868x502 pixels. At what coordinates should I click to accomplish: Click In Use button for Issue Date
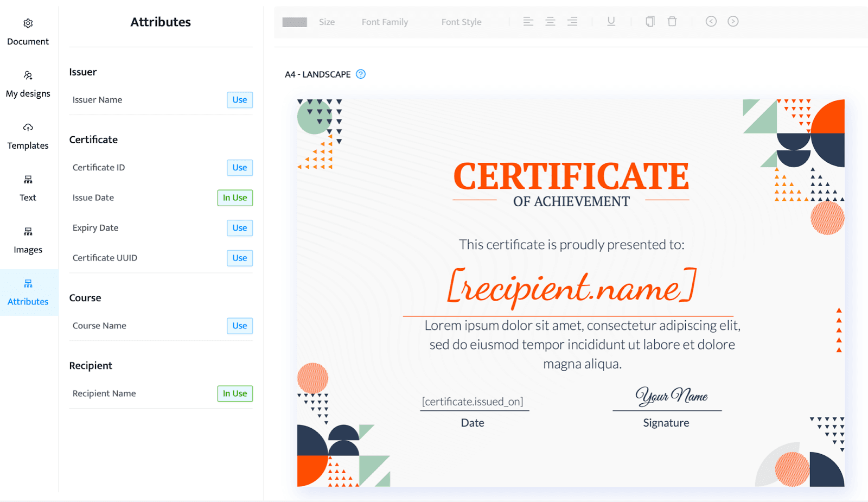click(x=235, y=198)
